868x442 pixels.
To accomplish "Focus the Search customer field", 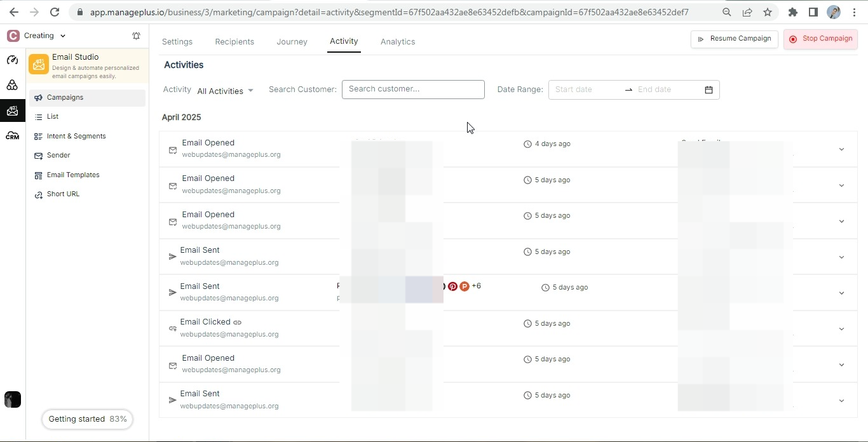I will pyautogui.click(x=413, y=90).
